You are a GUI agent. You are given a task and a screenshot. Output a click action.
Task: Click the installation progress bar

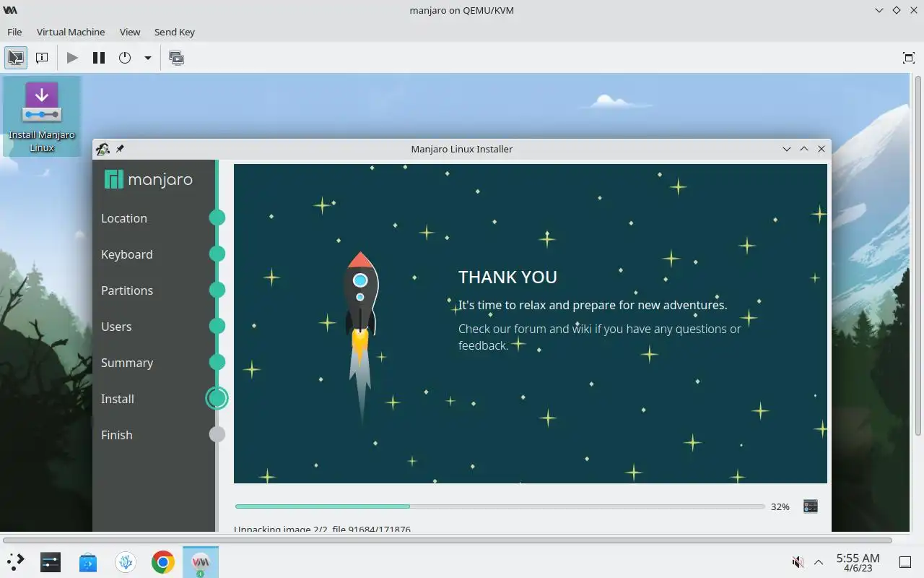click(x=500, y=506)
